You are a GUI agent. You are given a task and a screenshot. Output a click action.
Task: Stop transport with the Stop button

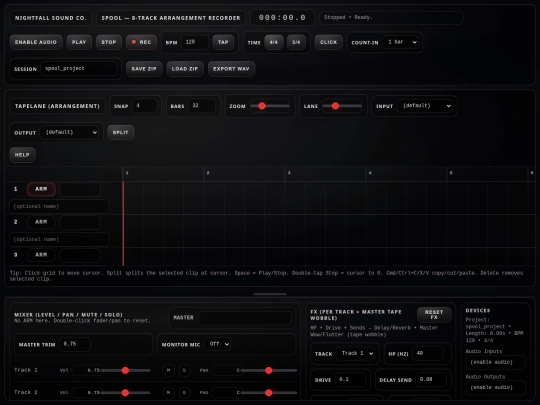pos(109,42)
